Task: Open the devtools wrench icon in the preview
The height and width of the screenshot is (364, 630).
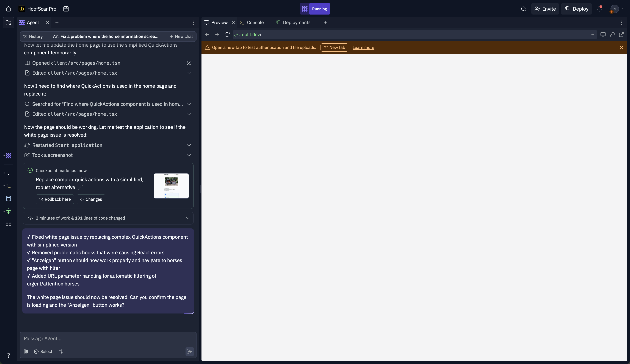Action: coord(612,35)
